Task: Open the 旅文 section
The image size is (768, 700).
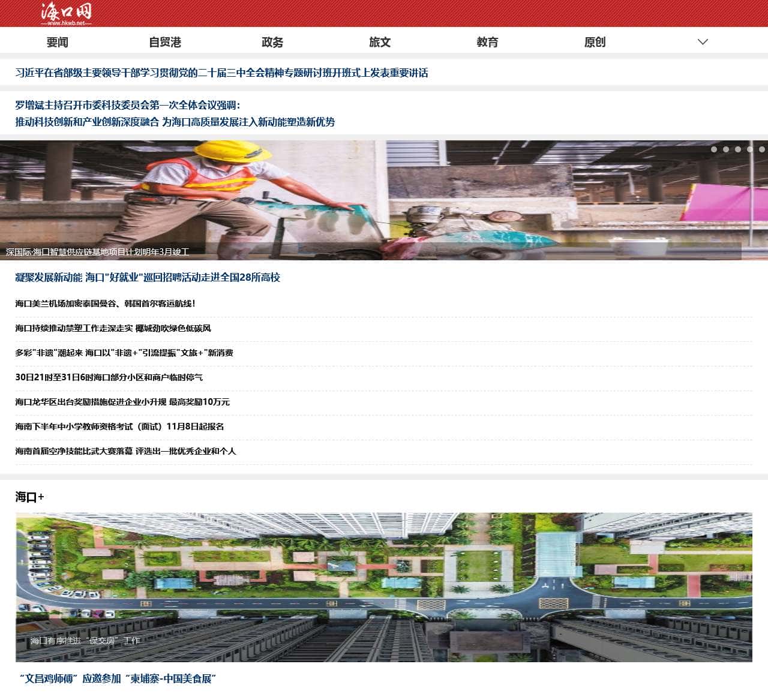Action: tap(380, 42)
